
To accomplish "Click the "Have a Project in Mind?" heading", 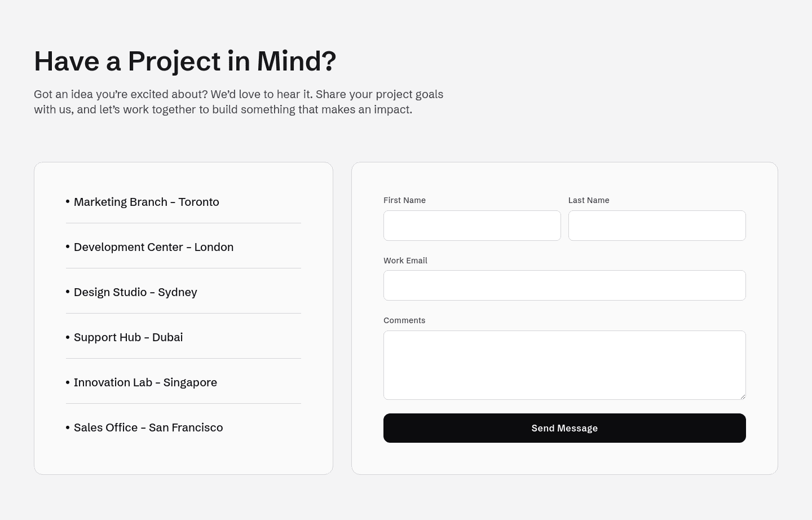I will click(185, 61).
